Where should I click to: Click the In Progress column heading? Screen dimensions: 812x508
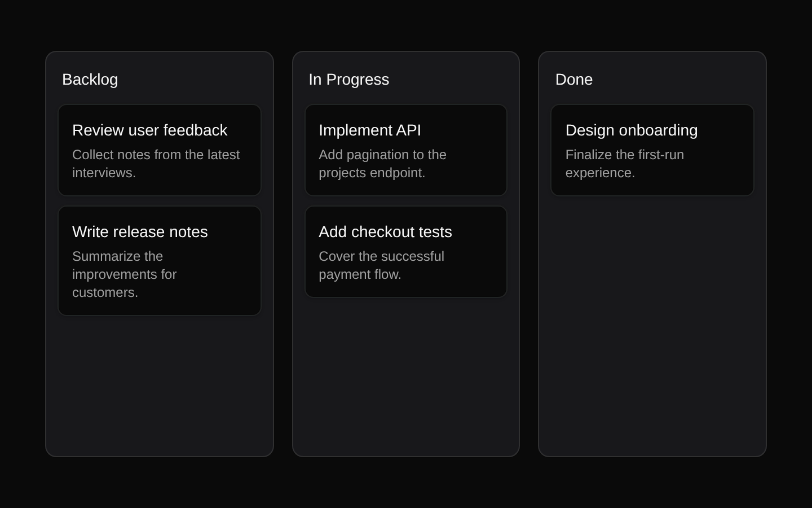[x=349, y=80]
